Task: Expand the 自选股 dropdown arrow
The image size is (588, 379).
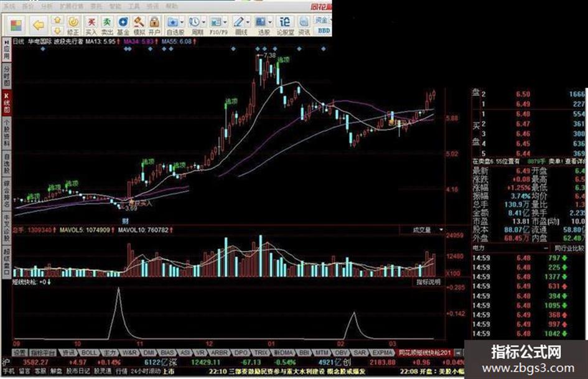Action: tap(182, 22)
